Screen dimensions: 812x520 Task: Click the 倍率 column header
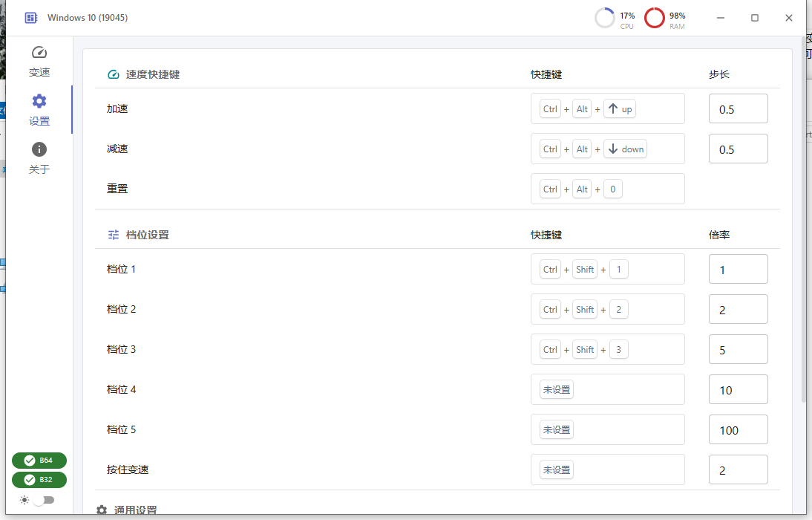click(x=718, y=235)
